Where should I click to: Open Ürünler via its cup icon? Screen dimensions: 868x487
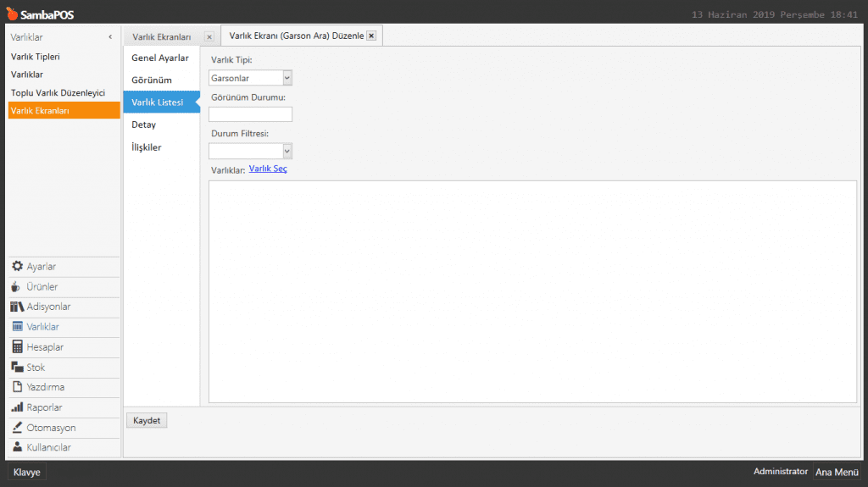pos(16,287)
